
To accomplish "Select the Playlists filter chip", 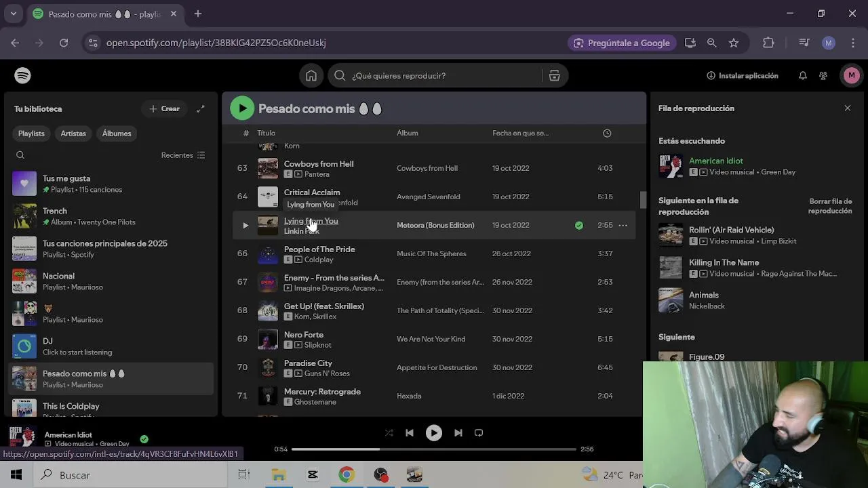I will [x=31, y=134].
